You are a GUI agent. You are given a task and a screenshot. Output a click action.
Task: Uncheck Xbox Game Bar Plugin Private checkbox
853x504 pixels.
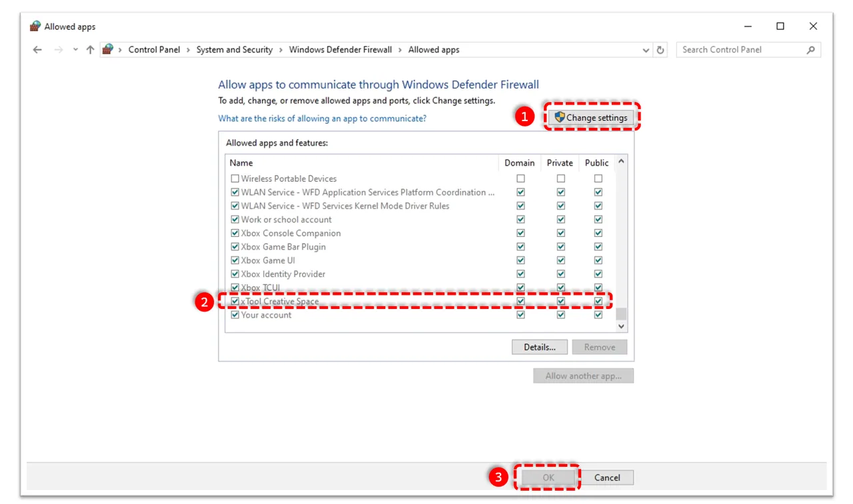(561, 247)
